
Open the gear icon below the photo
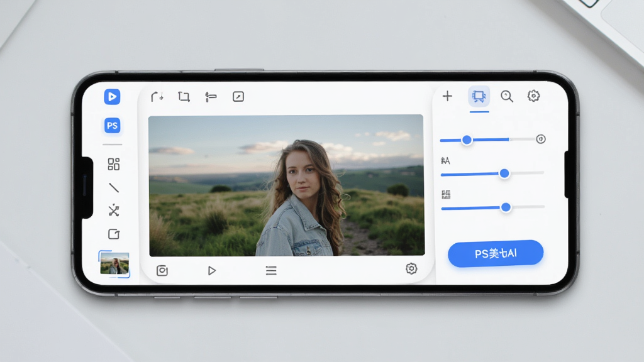coord(411,269)
